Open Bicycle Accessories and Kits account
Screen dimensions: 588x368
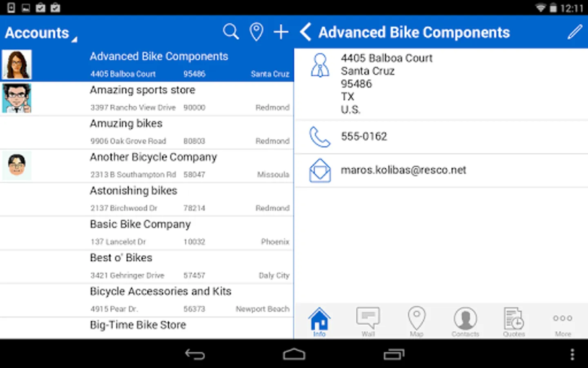[147, 300]
